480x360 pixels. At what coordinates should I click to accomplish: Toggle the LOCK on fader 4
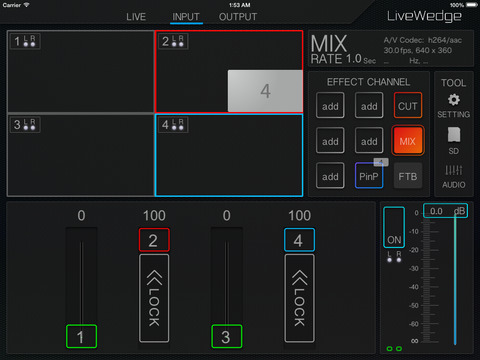(x=299, y=298)
